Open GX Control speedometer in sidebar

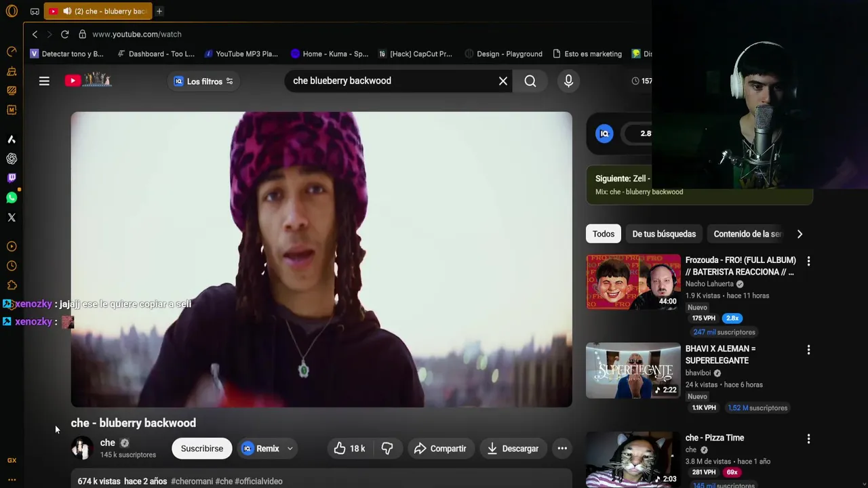12,52
